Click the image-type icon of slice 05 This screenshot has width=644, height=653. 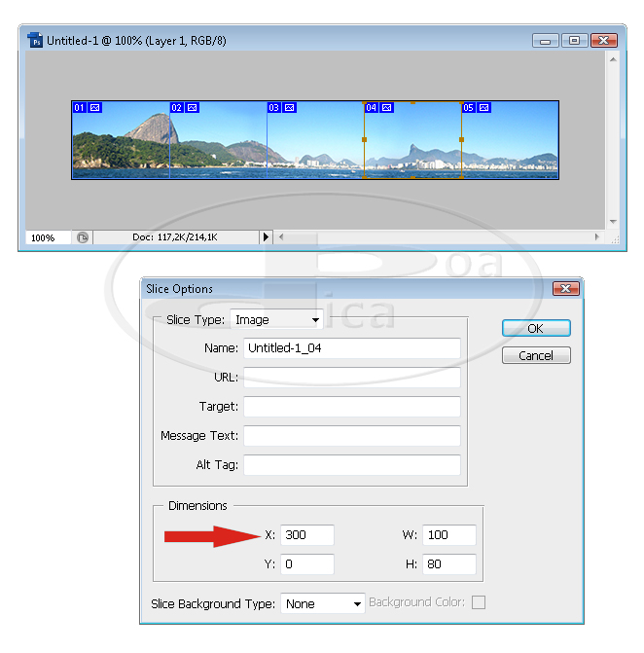tap(484, 108)
